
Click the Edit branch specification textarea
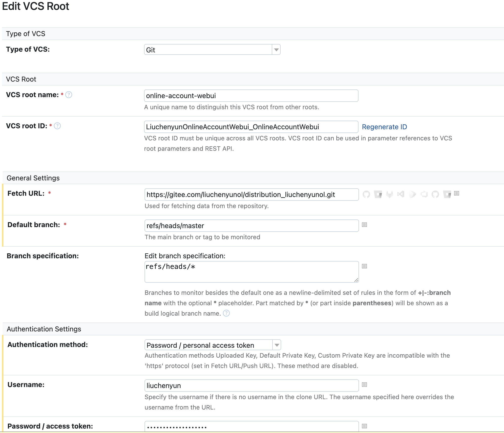coord(251,272)
